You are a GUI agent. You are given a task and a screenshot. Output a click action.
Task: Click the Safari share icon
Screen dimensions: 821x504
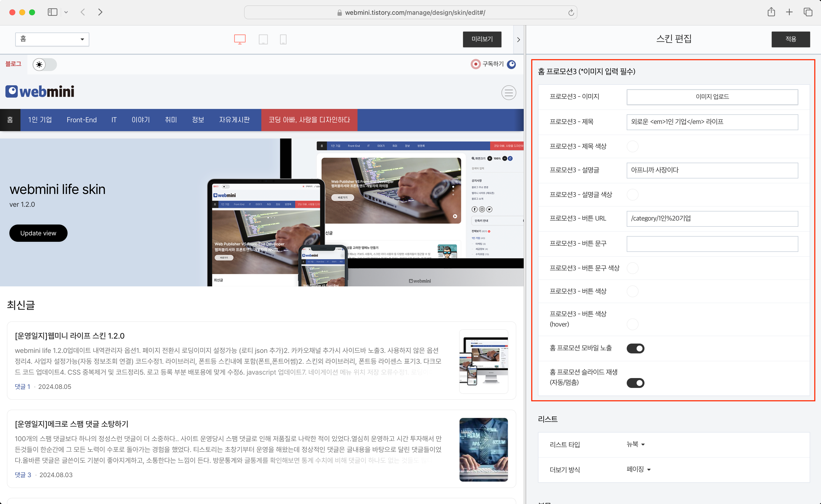[x=771, y=12]
